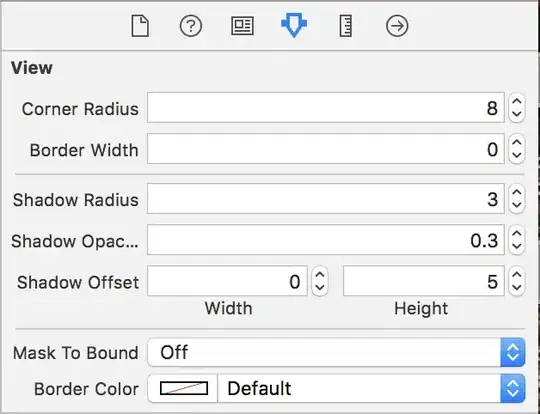Click the Border Width stepper arrows
Image resolution: width=540 pixels, height=414 pixels.
click(x=516, y=149)
